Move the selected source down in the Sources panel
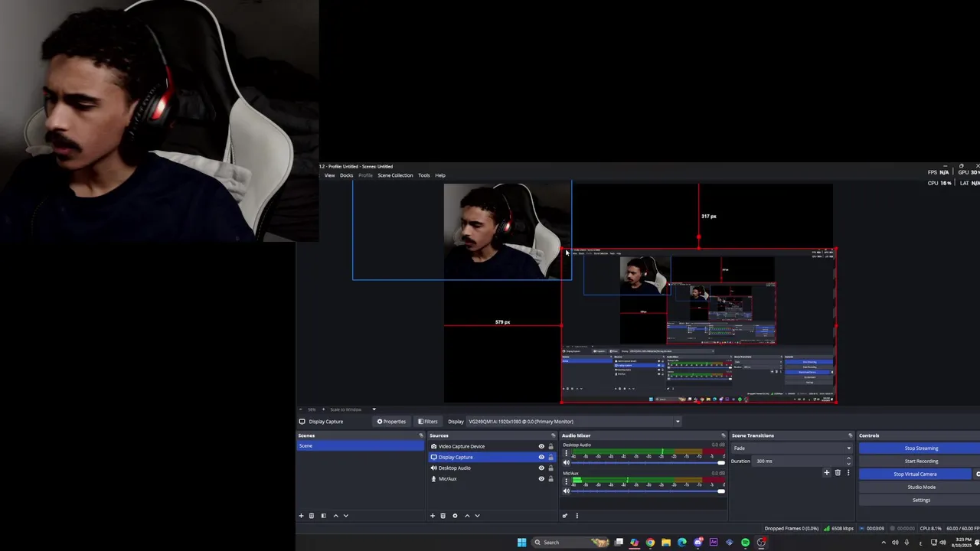Image resolution: width=980 pixels, height=551 pixels. click(x=477, y=516)
